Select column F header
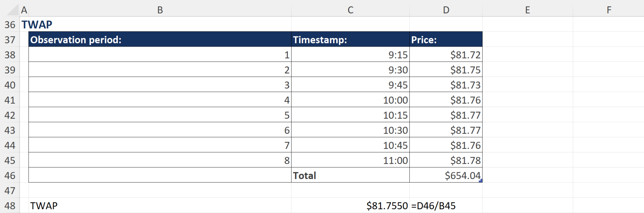This screenshot has width=644, height=213. [608, 10]
